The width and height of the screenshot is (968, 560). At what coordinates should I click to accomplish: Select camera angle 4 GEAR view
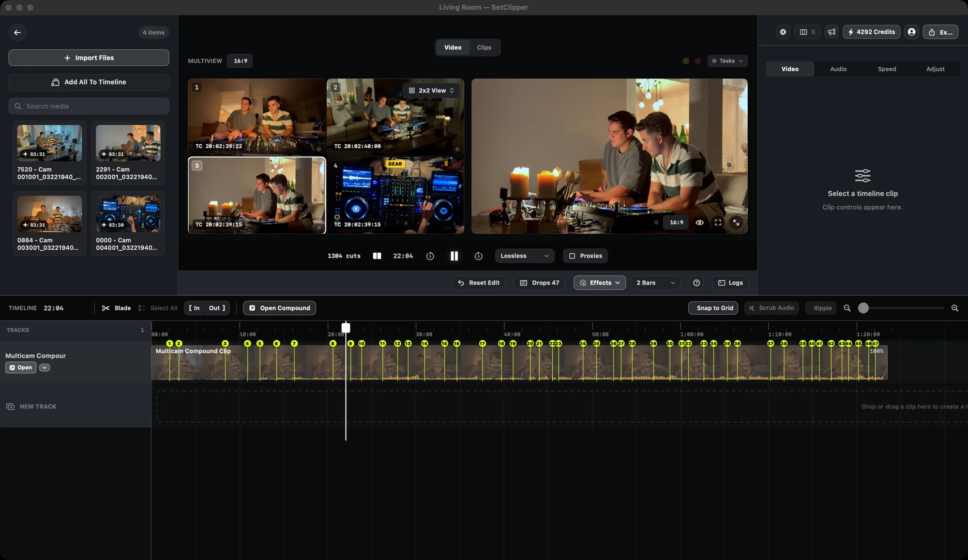[395, 195]
